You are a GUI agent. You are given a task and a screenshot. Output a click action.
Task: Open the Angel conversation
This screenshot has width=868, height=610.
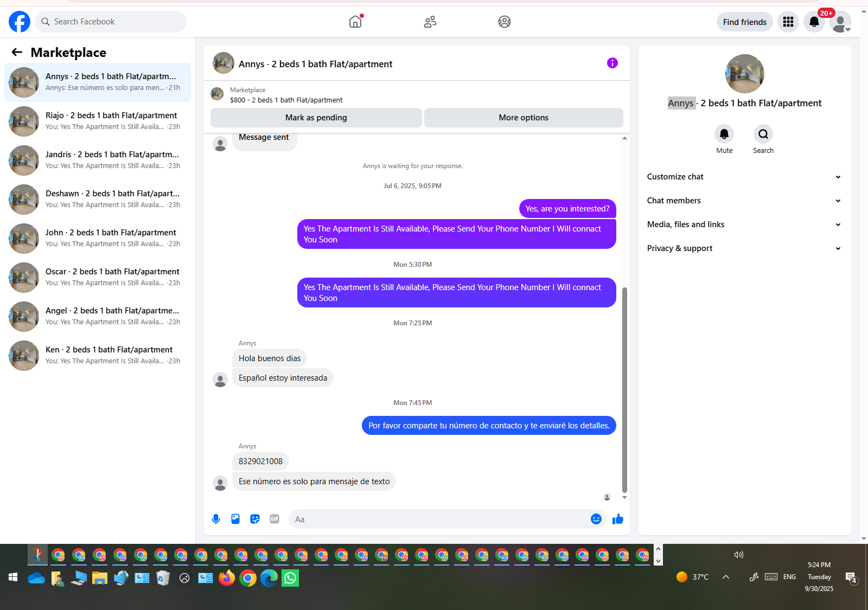[98, 317]
